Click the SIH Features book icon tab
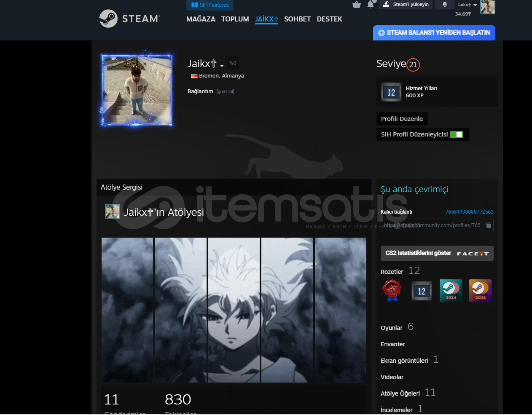532x415 pixels. (x=210, y=5)
